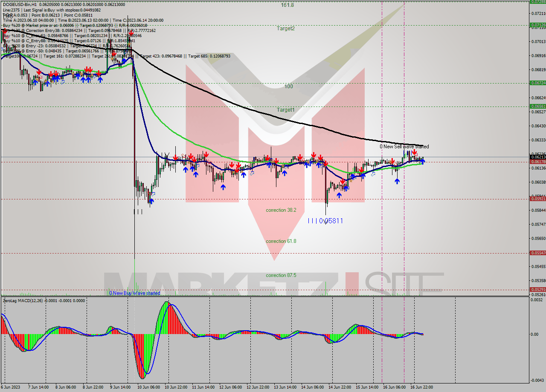
Task: Click the red 0.05547 price level tag
Action: pyautogui.click(x=537, y=253)
